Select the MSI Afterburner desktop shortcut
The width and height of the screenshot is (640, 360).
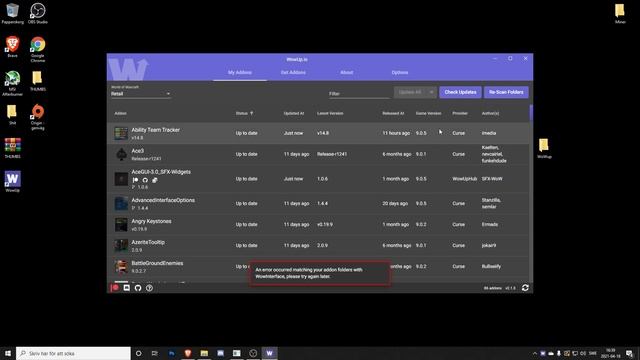(x=12, y=83)
